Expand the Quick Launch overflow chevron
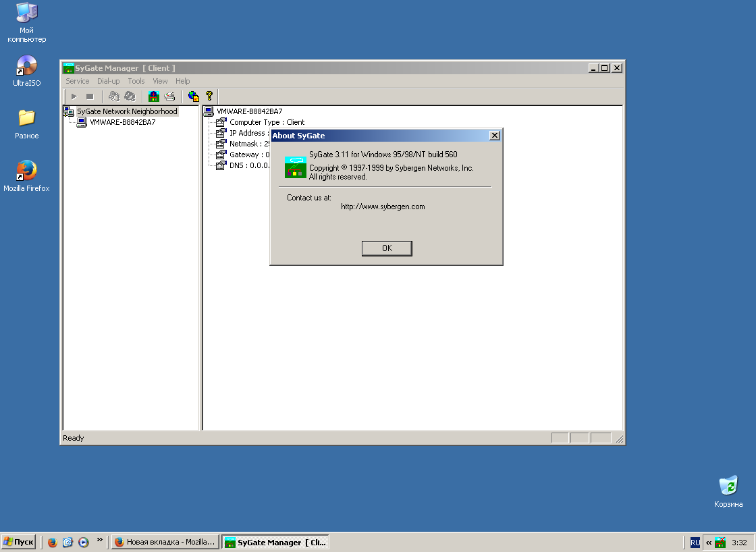 [x=100, y=540]
